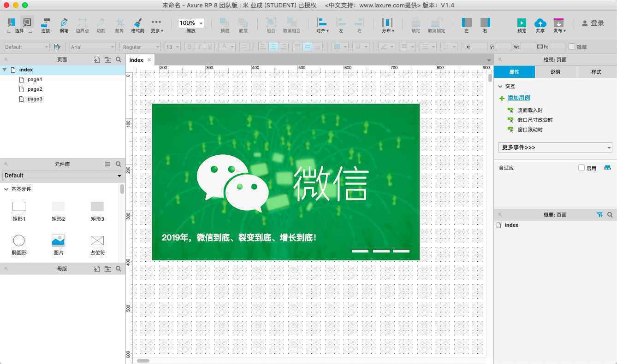Click the 窗口滚动时 event

coord(530,129)
